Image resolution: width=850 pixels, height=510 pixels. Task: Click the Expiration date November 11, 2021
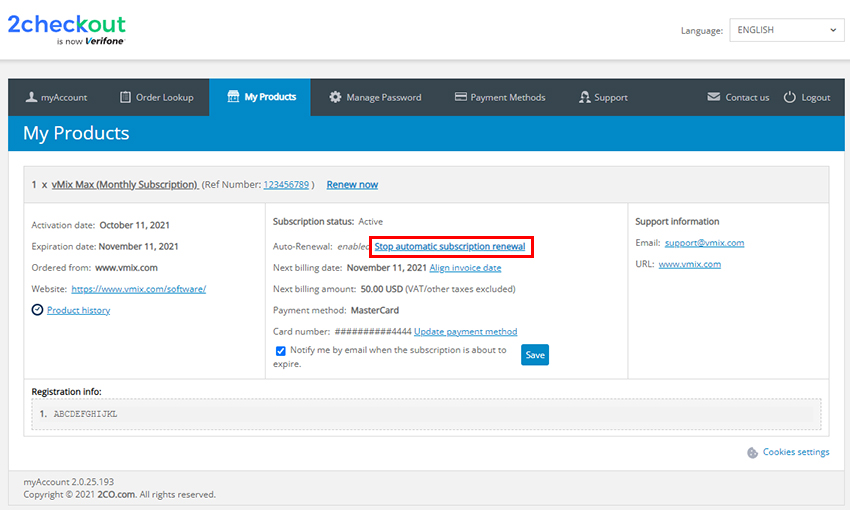[138, 247]
